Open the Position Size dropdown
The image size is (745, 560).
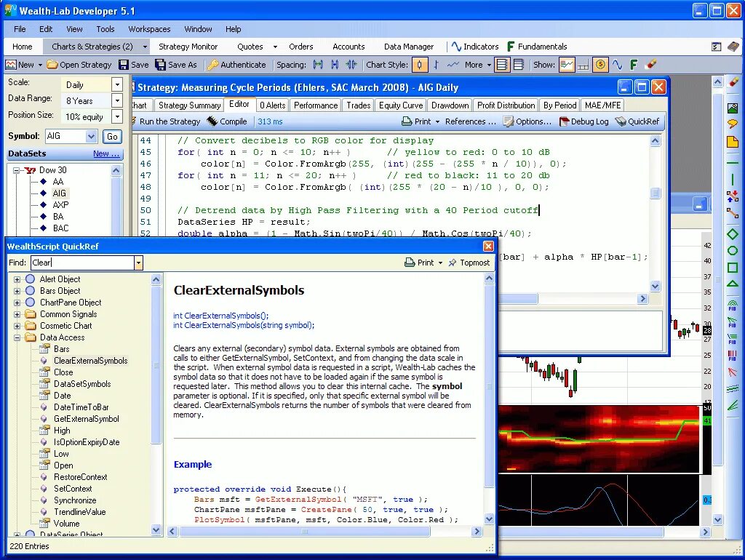[x=117, y=117]
